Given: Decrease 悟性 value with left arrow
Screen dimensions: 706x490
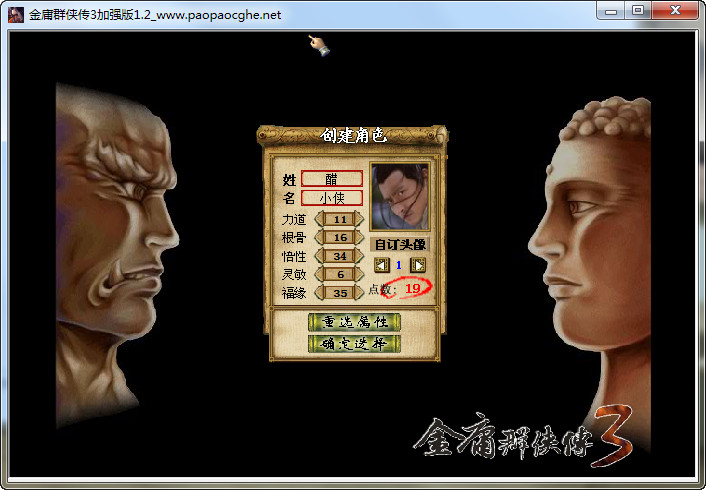Looking at the screenshot, I should click(319, 256).
